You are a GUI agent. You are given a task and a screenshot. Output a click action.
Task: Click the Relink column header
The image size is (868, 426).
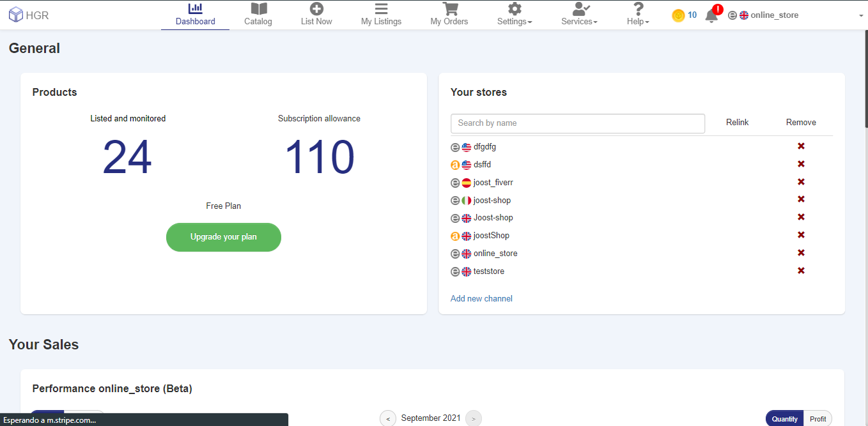[737, 122]
